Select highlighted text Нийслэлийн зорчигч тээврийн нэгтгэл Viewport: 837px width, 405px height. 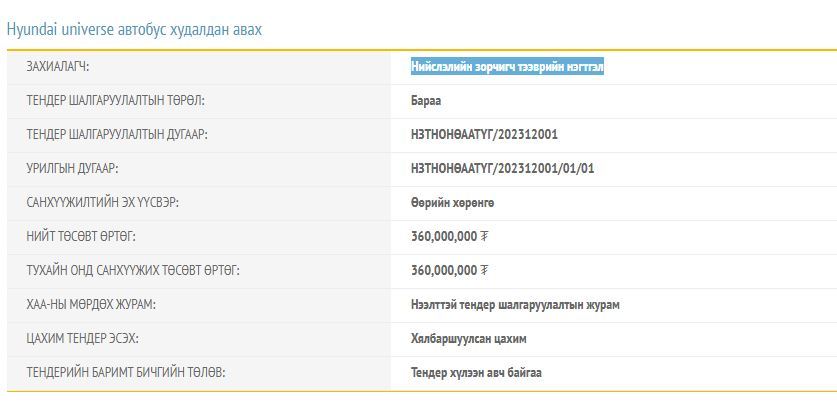click(x=507, y=67)
